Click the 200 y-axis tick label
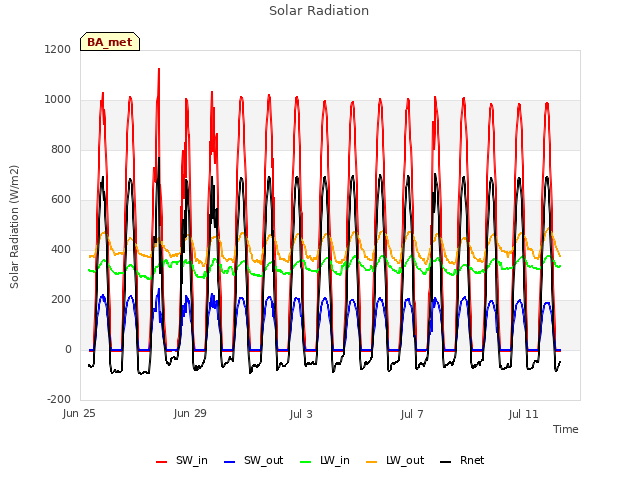Viewport: 640px width, 480px height. pos(61,300)
